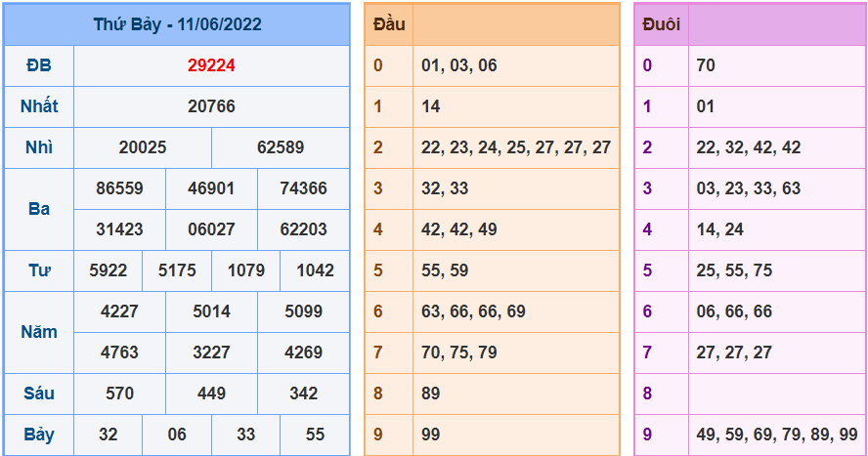Select Đầu values '70, 75, 79'
This screenshot has height=456, width=868.
coord(458,352)
